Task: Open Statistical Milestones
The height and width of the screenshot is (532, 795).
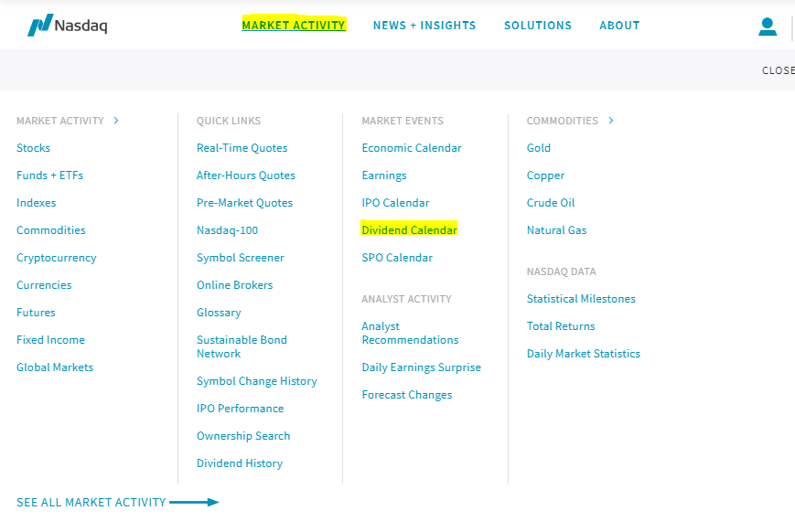Action: coord(581,299)
